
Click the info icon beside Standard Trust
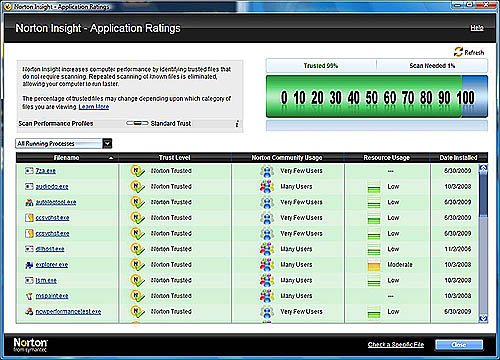(x=237, y=124)
